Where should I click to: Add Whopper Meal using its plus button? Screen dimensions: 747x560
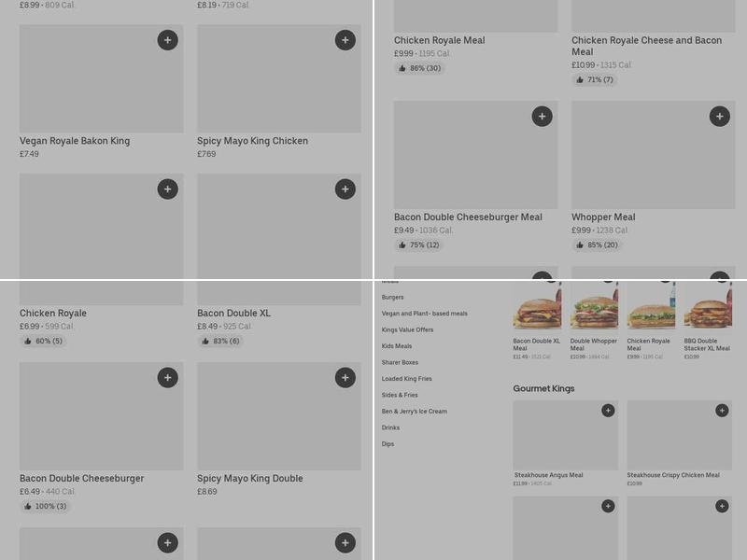coord(719,116)
